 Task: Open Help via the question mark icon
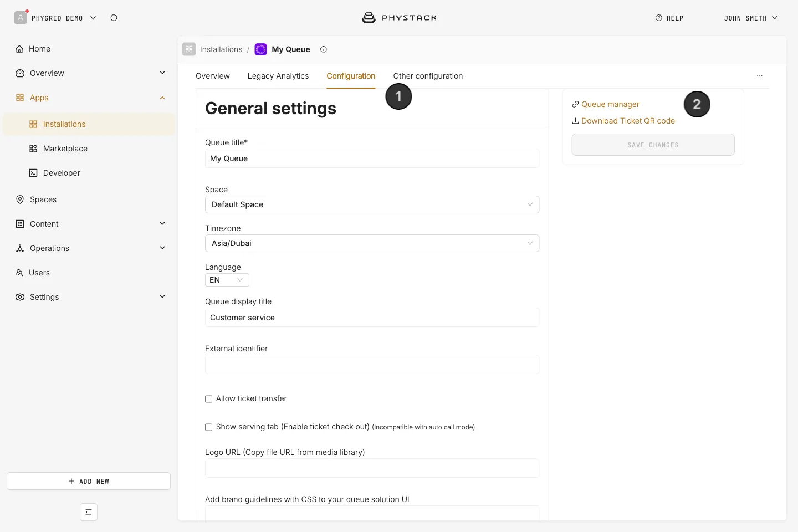[x=659, y=18]
